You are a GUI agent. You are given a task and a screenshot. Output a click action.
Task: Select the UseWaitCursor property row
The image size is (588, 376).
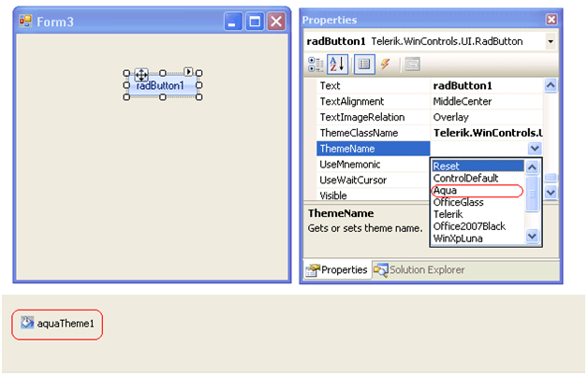click(373, 181)
